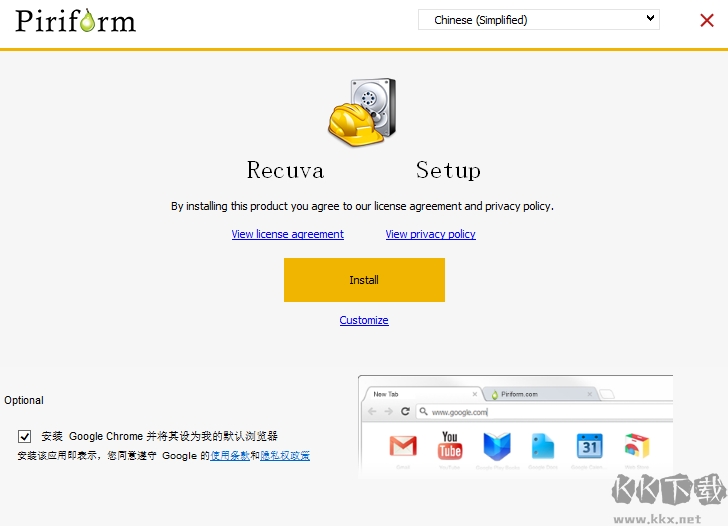Click the Customize link
The height and width of the screenshot is (526, 728).
[364, 320]
